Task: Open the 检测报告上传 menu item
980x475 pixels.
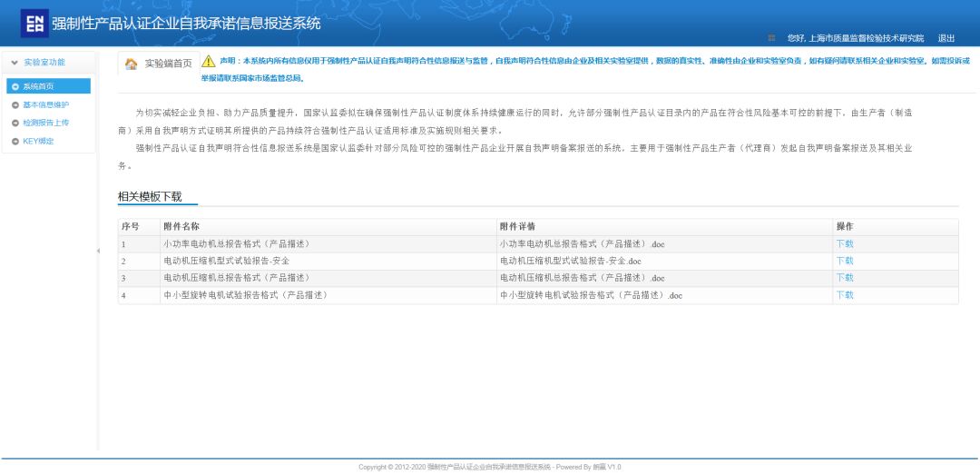Action: 45,123
